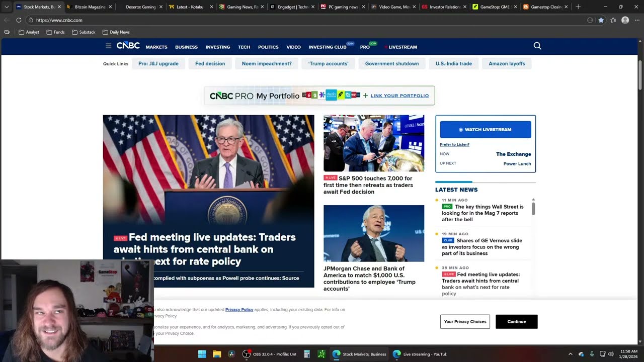Open the Windows Start menu
The image size is (644, 362).
pyautogui.click(x=202, y=354)
